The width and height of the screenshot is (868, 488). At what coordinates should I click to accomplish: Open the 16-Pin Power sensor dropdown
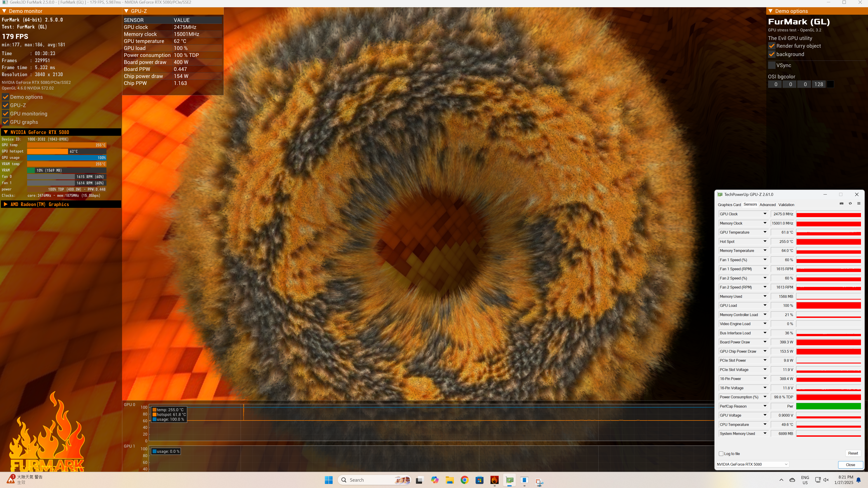tap(765, 379)
